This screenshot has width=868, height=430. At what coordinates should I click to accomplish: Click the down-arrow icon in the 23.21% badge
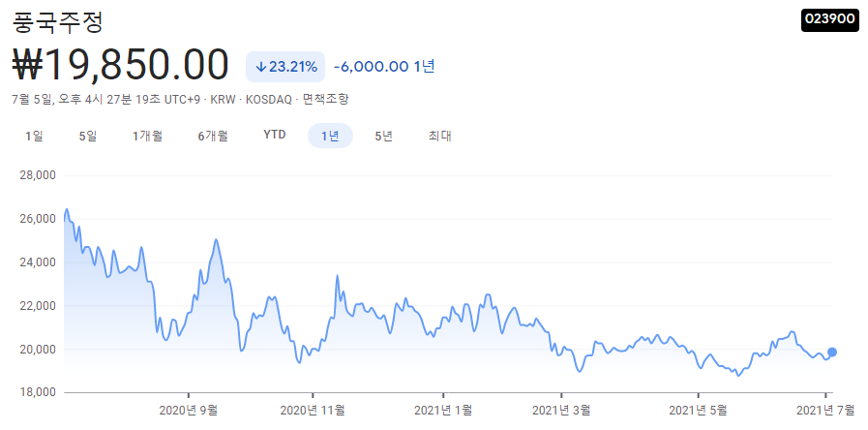coord(260,68)
